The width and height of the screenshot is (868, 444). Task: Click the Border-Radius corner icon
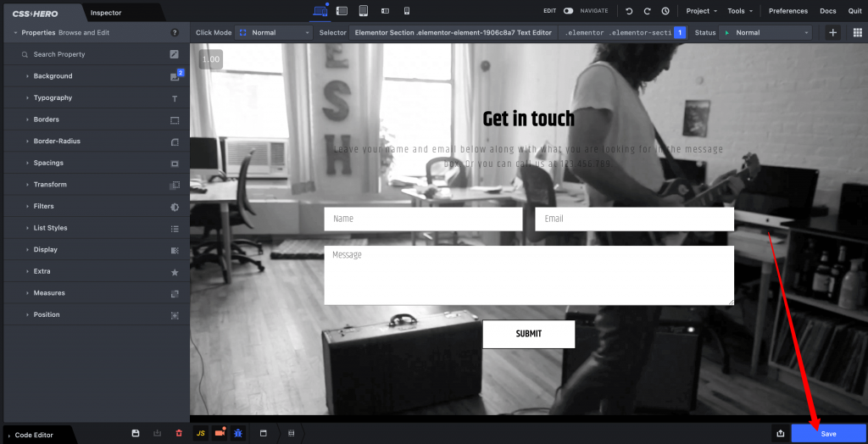point(175,142)
